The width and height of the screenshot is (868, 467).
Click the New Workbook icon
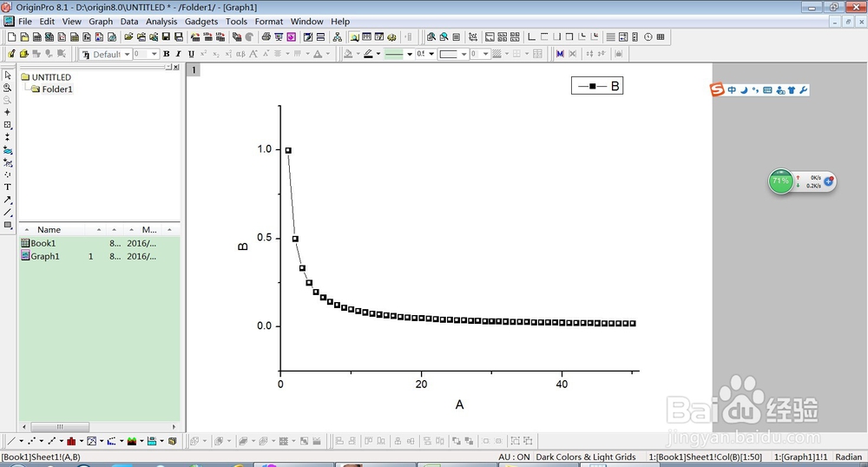pos(36,37)
